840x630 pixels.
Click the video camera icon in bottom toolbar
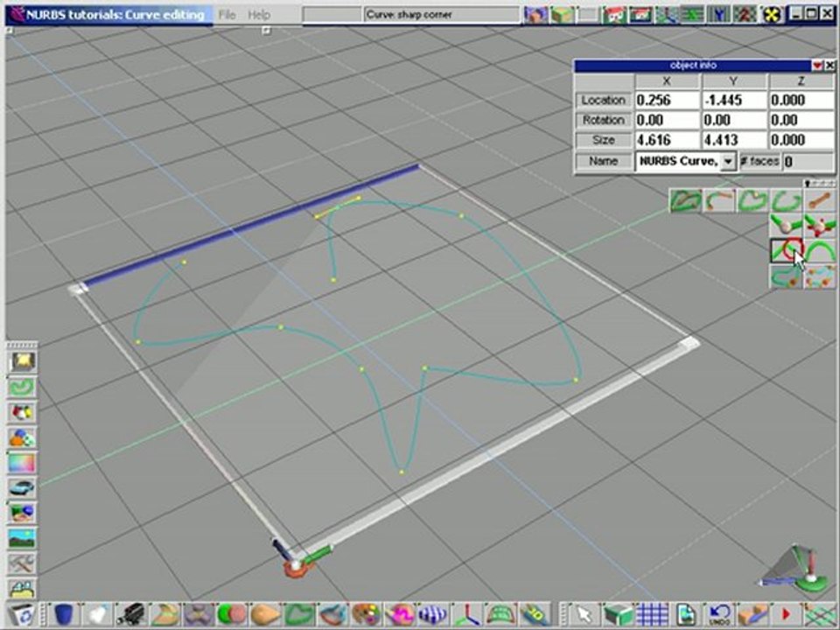(x=131, y=614)
